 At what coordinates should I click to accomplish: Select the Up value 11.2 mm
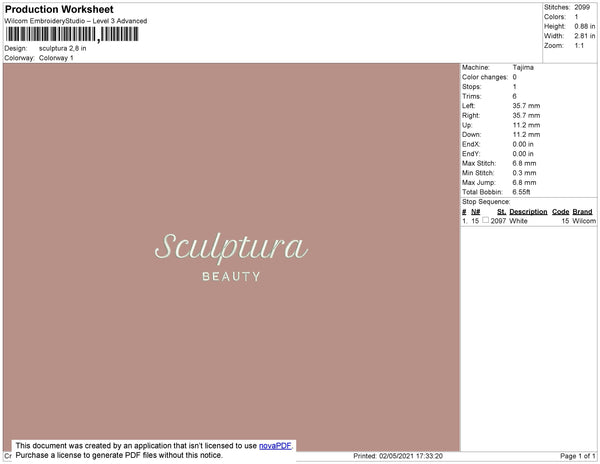[x=527, y=125]
